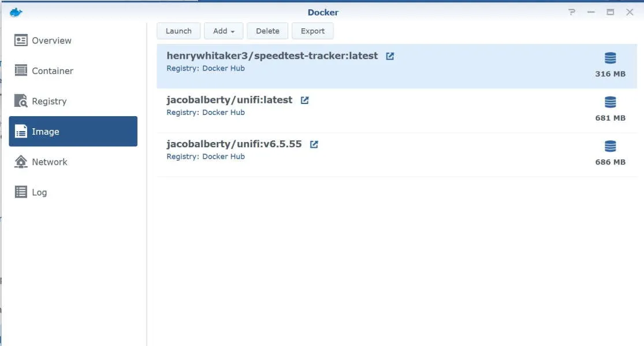
Task: Launch the selected image
Action: (x=178, y=31)
